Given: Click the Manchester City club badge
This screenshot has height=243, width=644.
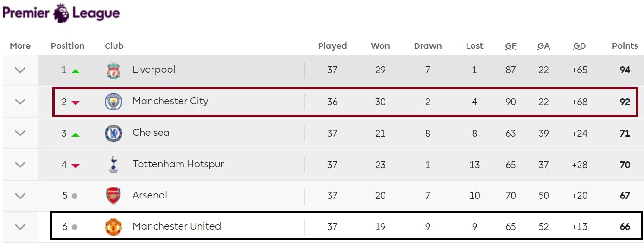Looking at the screenshot, I should (113, 102).
